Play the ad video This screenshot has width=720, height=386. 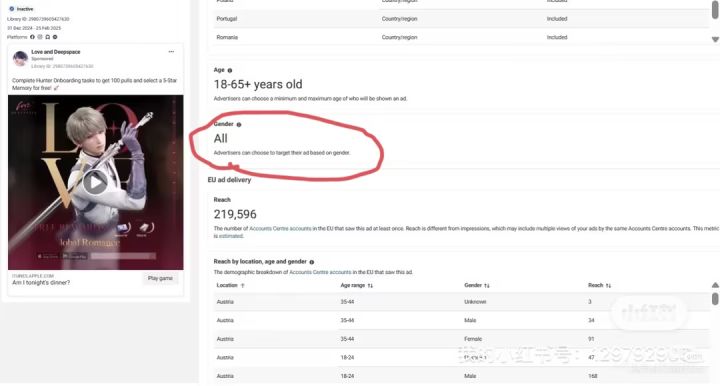pos(96,182)
